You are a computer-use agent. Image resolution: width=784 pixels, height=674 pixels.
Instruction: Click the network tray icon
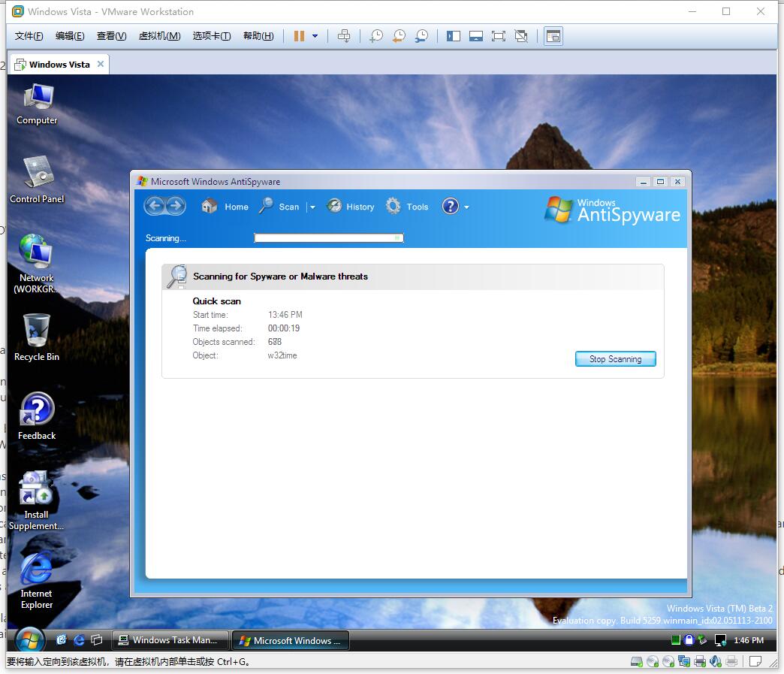[x=720, y=640]
